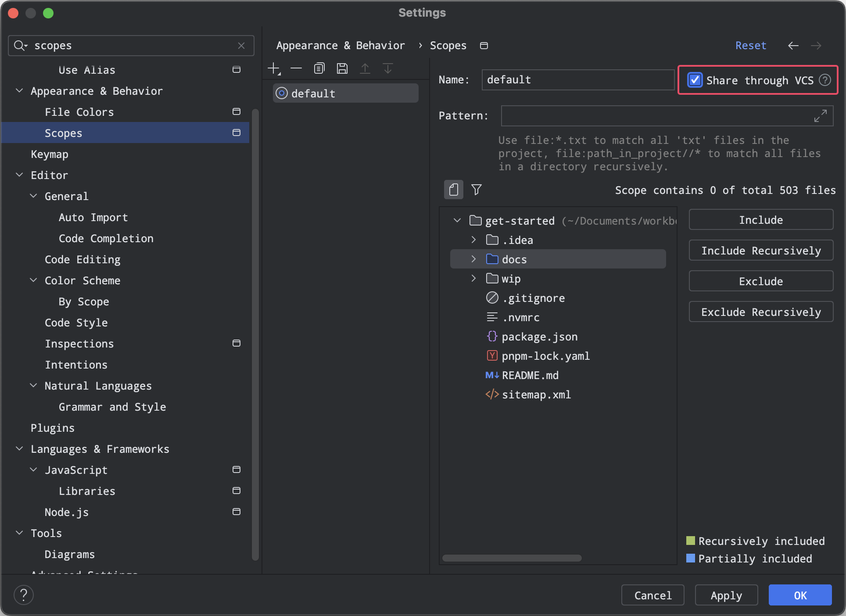The height and width of the screenshot is (616, 846).
Task: Uncheck the Share through VCS checkbox
Action: click(x=695, y=80)
